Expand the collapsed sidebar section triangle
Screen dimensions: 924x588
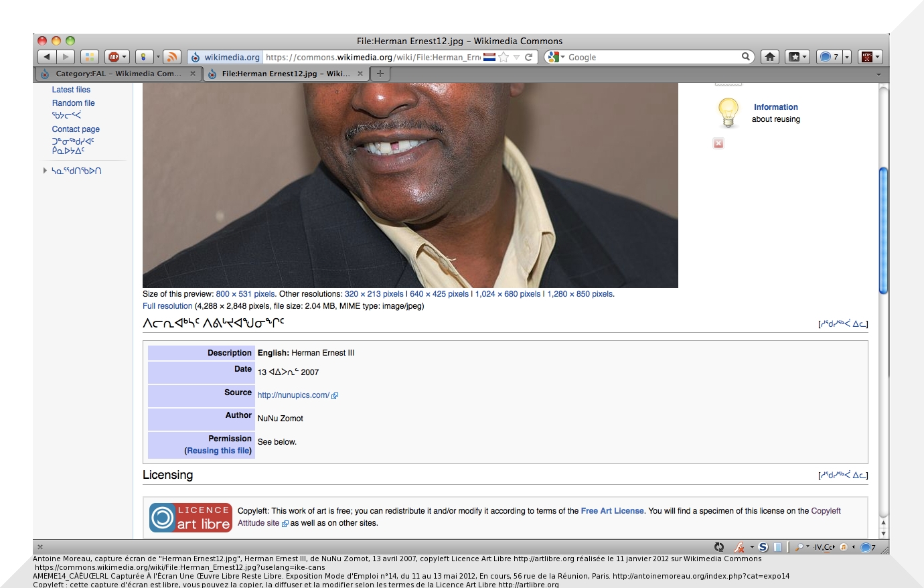[45, 171]
